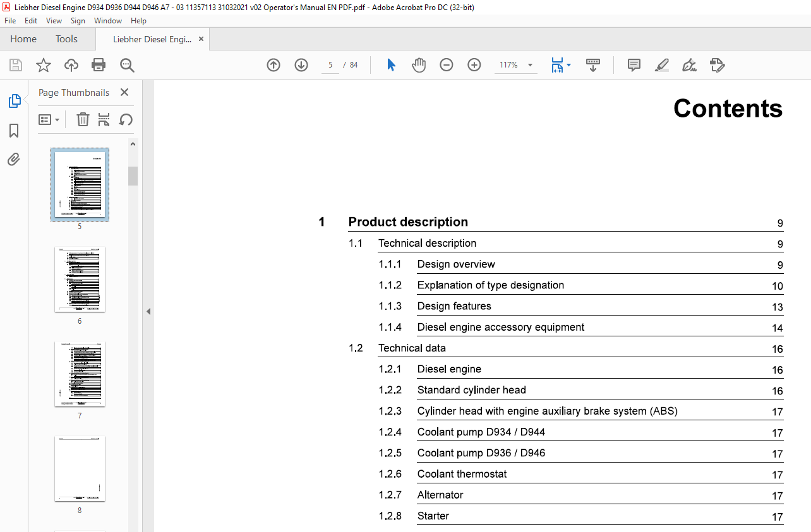Go to 1.2.1 Diesel engine entry
The image size is (811, 532).
tap(449, 369)
